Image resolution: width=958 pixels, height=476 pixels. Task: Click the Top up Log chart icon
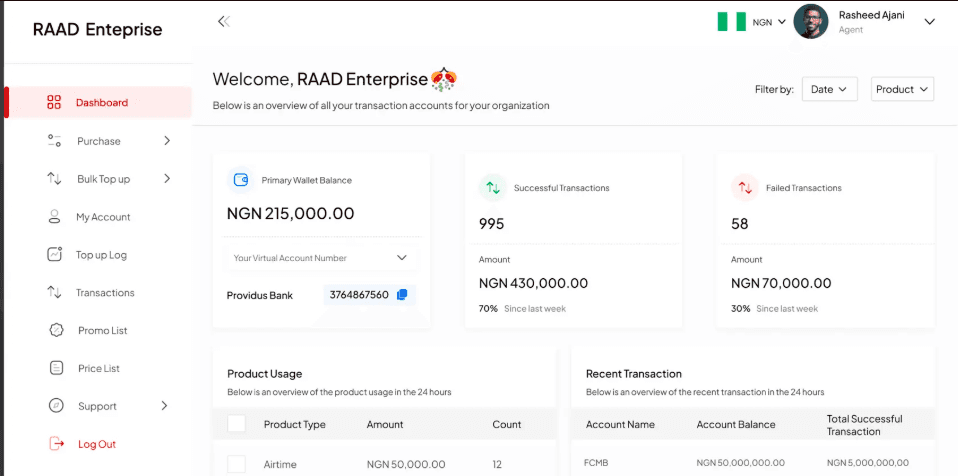click(x=55, y=254)
